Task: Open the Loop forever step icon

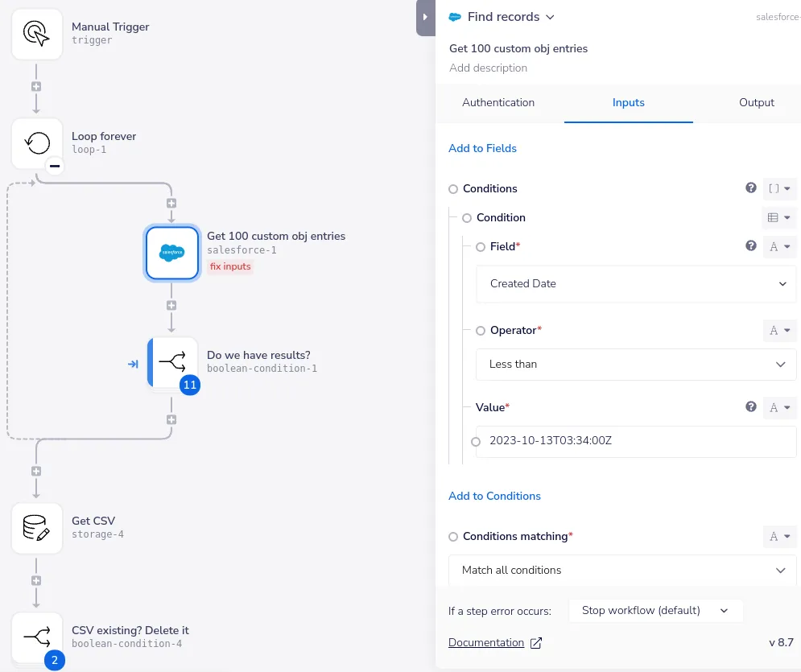Action: pyautogui.click(x=37, y=143)
